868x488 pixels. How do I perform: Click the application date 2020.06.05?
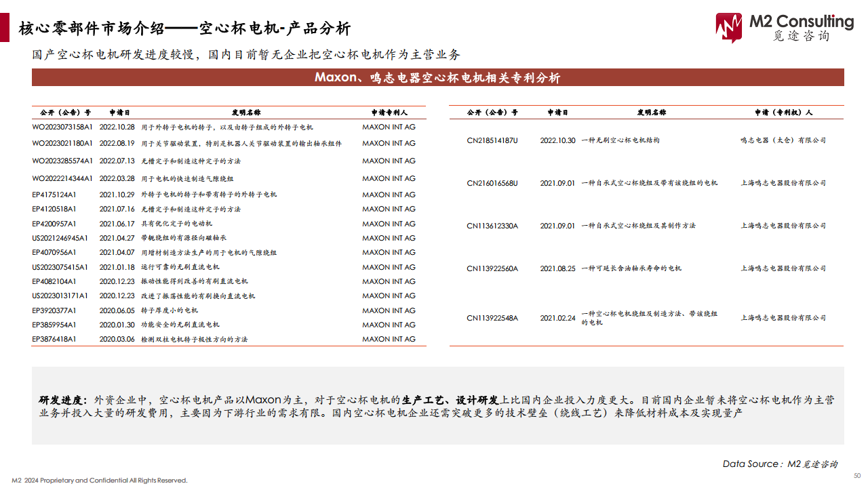117,310
